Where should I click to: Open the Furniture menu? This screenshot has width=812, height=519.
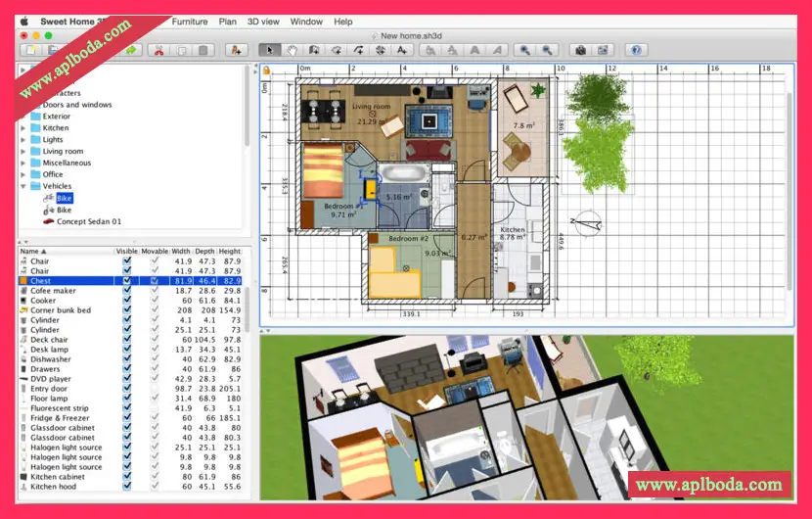189,21
